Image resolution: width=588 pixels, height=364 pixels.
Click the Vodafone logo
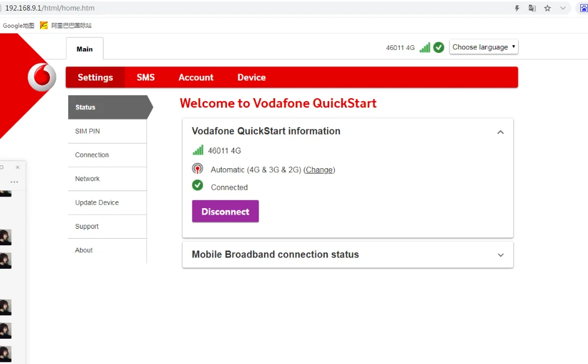pos(42,77)
